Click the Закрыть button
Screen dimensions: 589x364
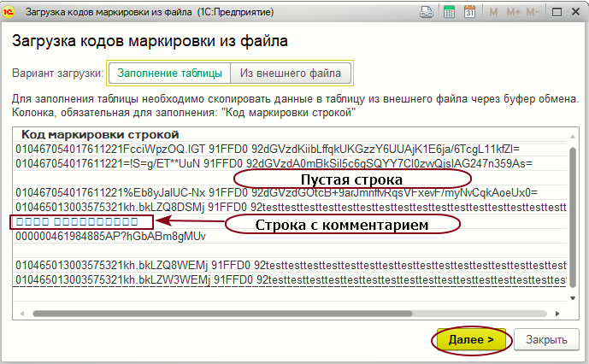click(x=546, y=340)
